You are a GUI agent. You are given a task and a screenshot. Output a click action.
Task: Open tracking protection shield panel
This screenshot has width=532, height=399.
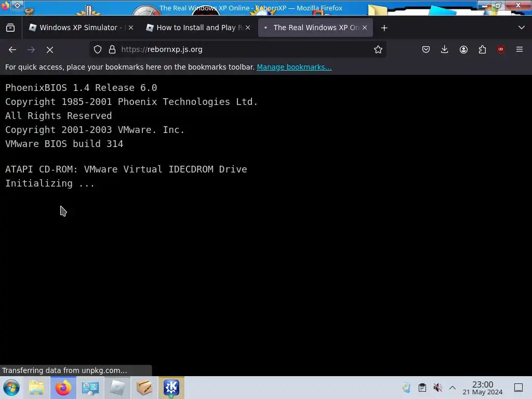point(98,49)
